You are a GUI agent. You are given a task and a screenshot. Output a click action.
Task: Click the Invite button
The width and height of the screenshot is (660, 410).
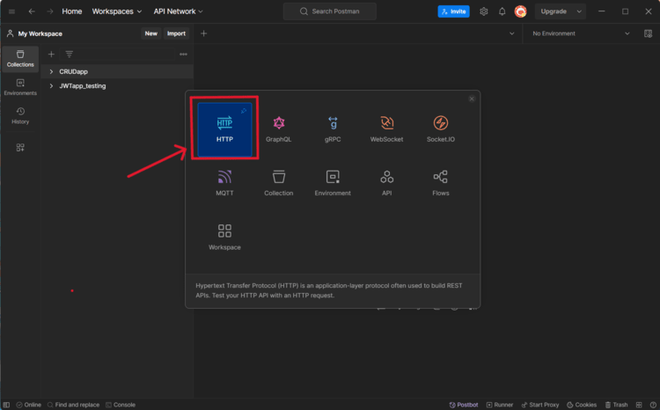[x=454, y=11]
